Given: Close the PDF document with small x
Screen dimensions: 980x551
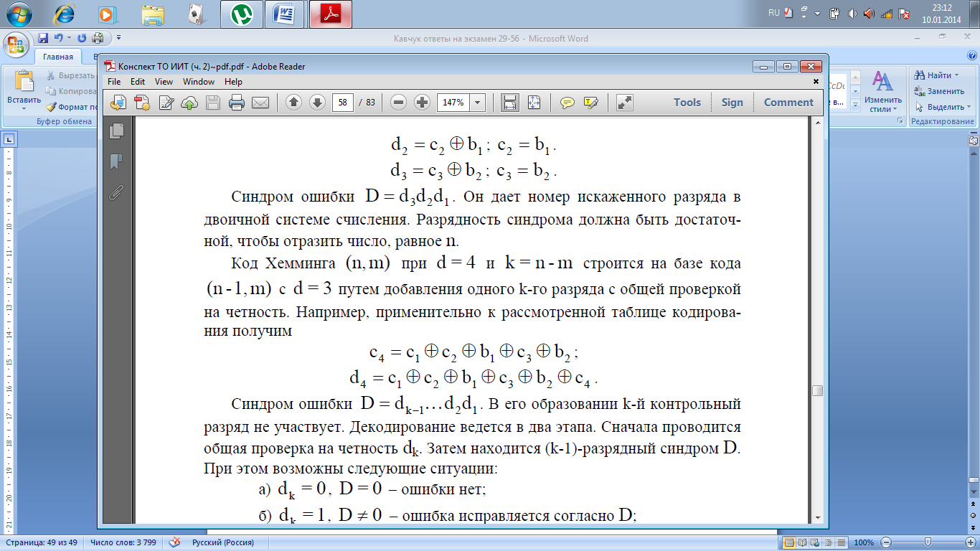Looking at the screenshot, I should pyautogui.click(x=816, y=82).
